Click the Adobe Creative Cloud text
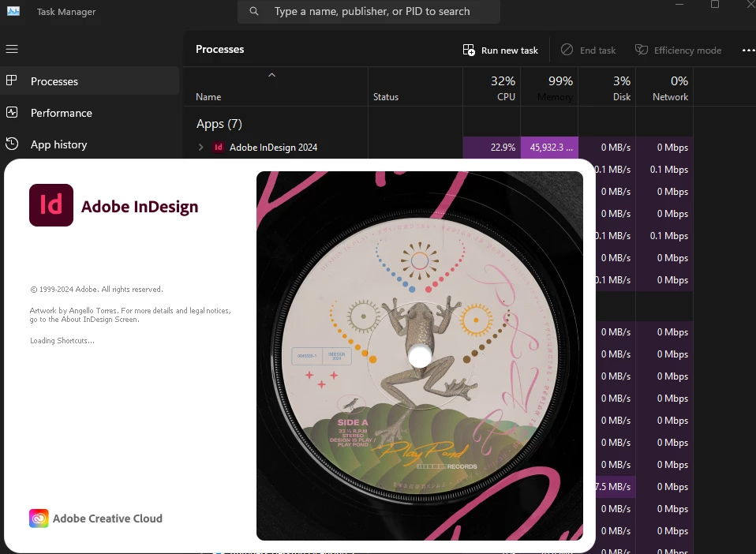The height and width of the screenshot is (554, 756). 107,518
